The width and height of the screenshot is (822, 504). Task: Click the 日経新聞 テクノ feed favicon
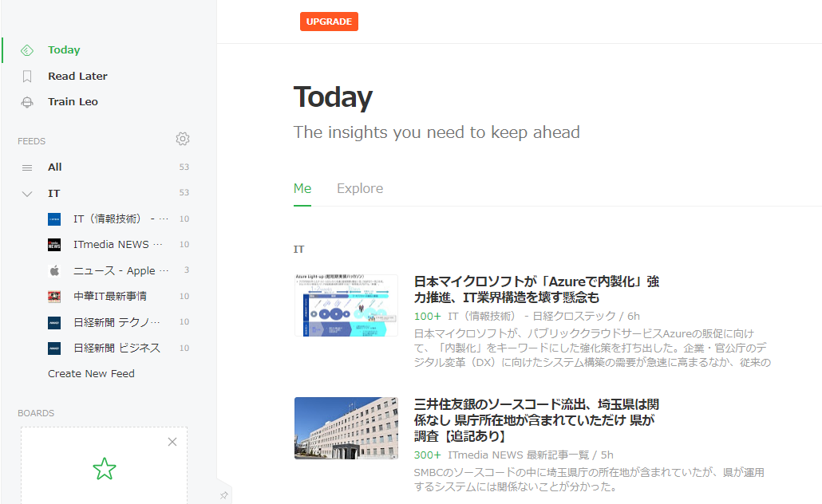(54, 323)
